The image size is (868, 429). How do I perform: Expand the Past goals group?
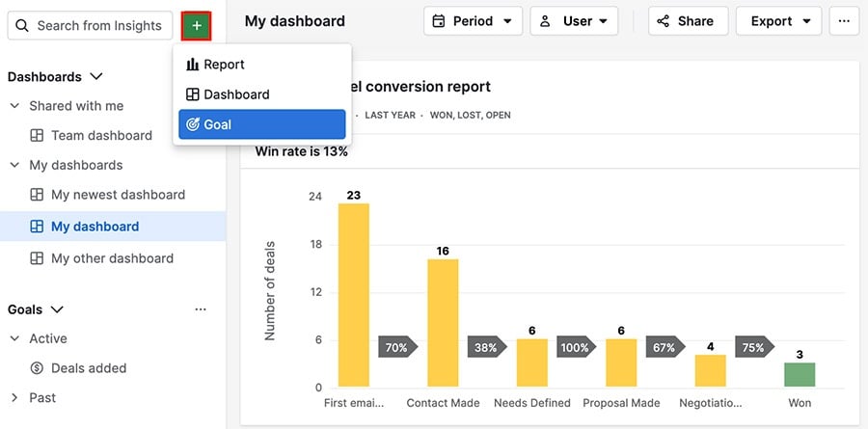click(x=15, y=397)
